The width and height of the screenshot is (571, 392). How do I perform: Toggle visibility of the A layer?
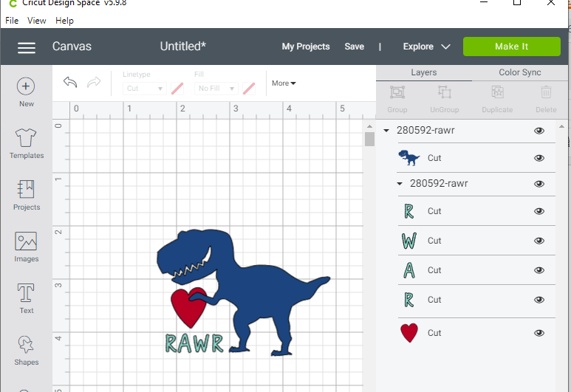point(539,270)
